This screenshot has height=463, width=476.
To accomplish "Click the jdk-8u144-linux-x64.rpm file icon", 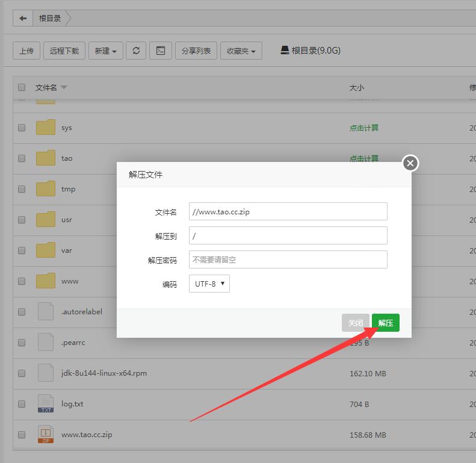I will 46,373.
